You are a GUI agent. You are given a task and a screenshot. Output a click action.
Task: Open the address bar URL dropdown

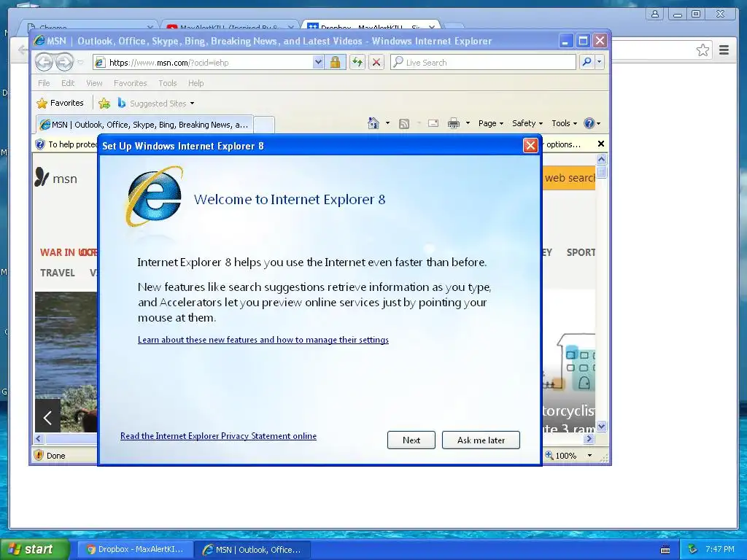318,63
